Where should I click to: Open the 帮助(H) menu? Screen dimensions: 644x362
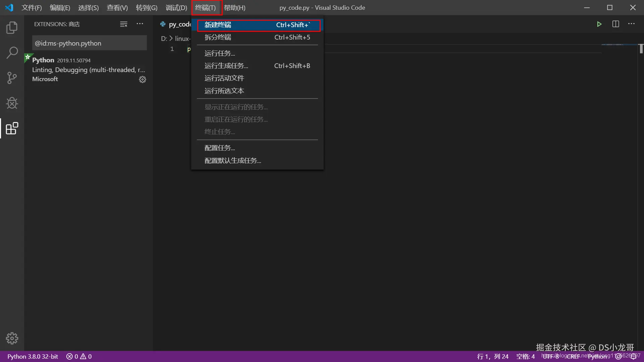[x=234, y=8]
